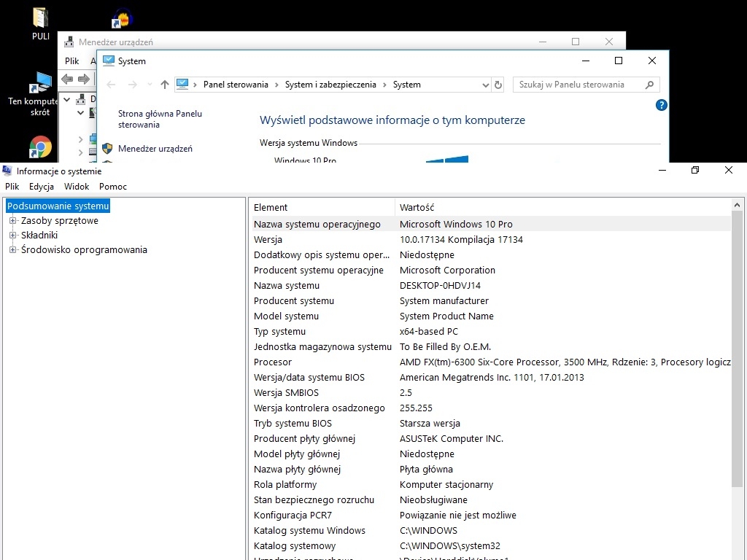Click the C:\WINDOWS\system32 value

(x=450, y=545)
